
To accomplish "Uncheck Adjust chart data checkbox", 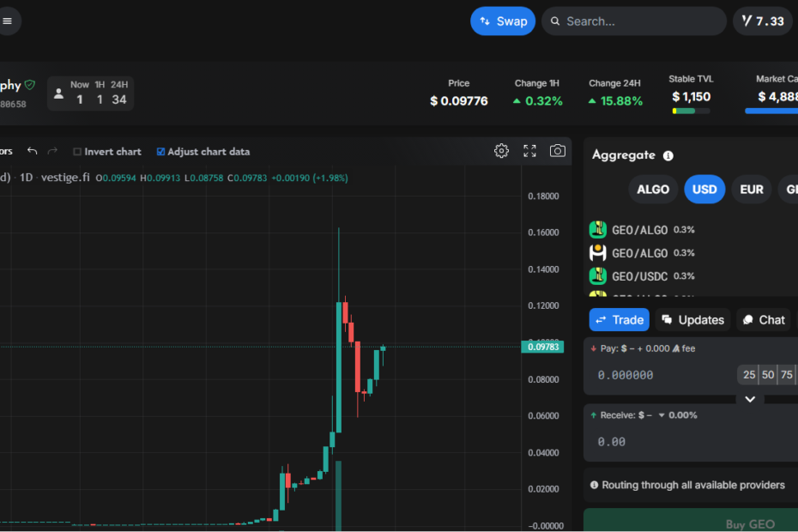I will [160, 152].
